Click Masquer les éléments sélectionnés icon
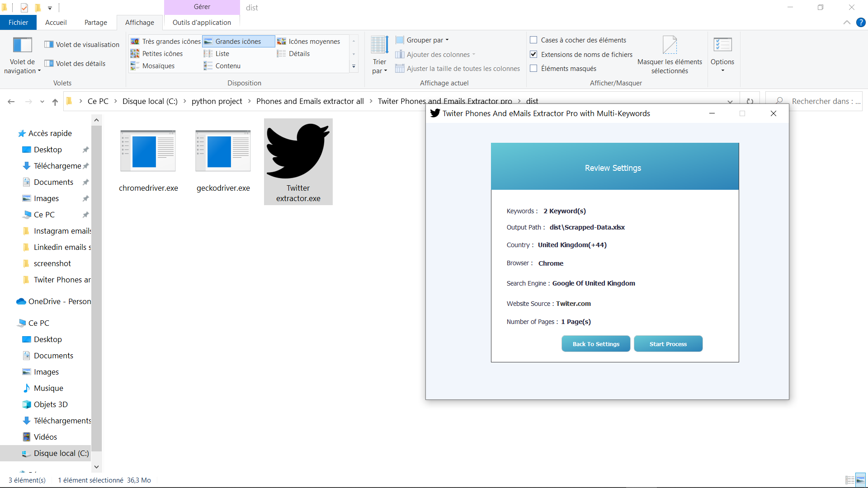 [670, 46]
